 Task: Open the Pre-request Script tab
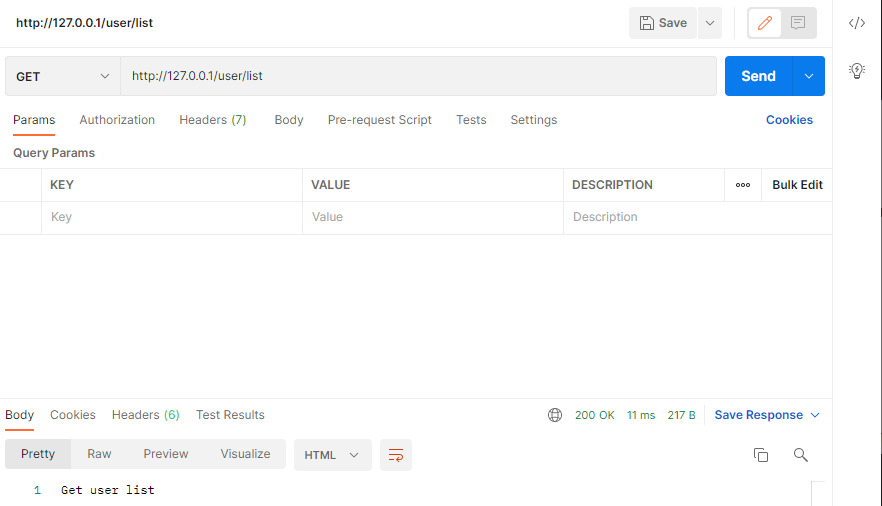(x=380, y=120)
